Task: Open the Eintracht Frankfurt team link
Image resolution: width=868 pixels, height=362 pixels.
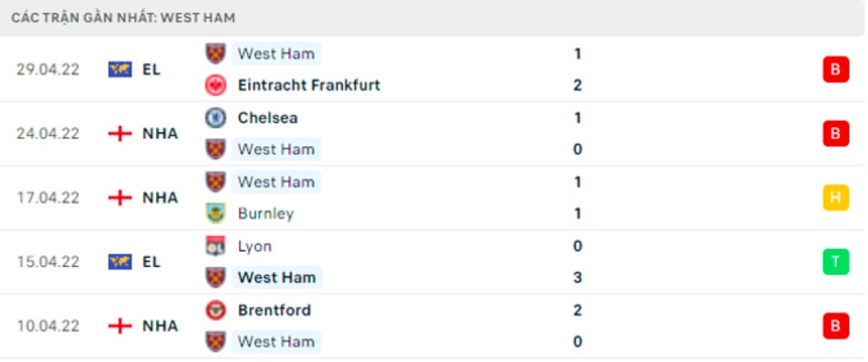Action: 309,86
